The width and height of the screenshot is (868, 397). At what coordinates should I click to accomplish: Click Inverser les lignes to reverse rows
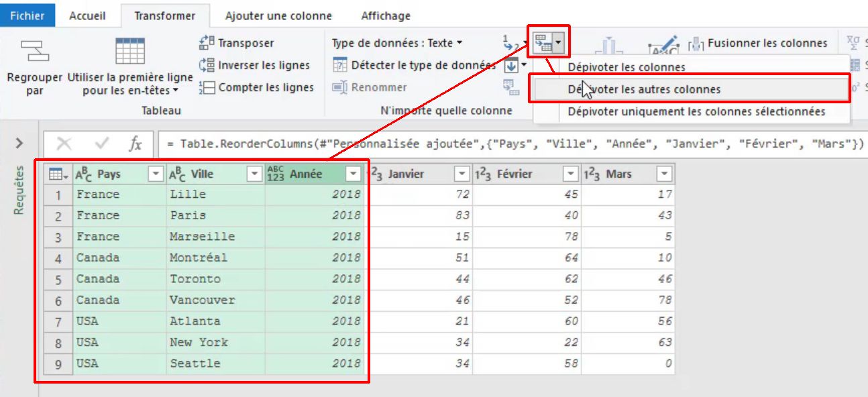pyautogui.click(x=254, y=65)
